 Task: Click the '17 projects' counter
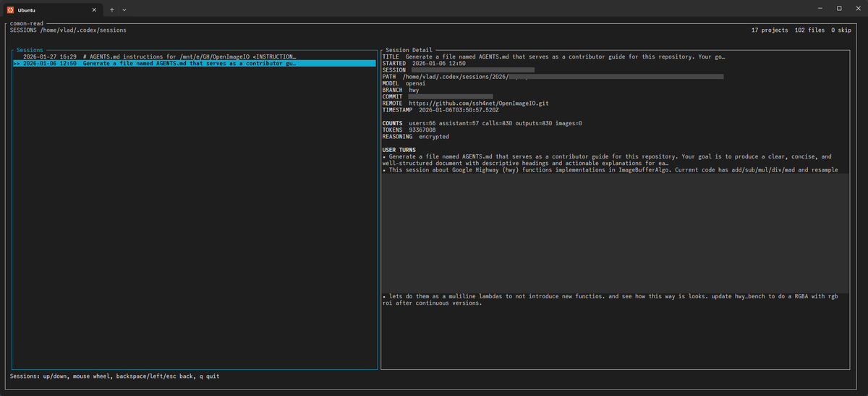pos(770,30)
